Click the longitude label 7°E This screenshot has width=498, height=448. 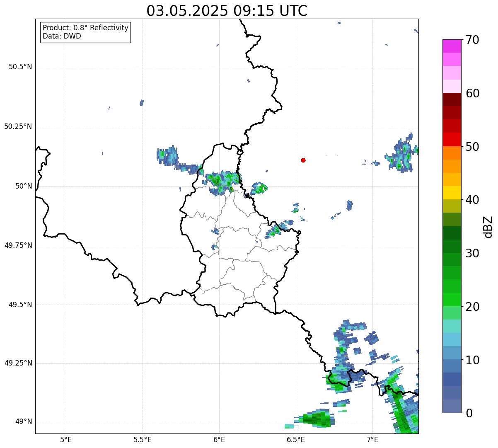tap(372, 439)
